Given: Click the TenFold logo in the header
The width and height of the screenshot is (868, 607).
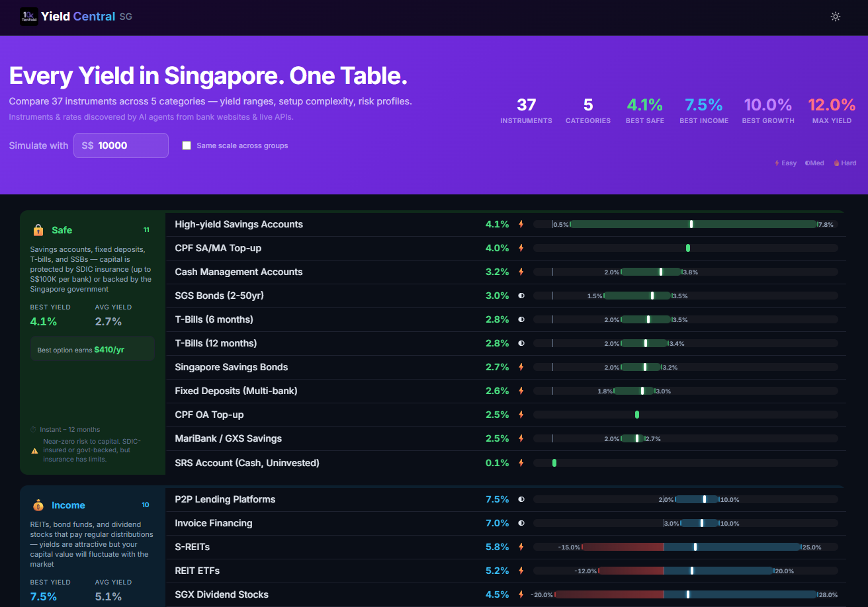Looking at the screenshot, I should 28,17.
